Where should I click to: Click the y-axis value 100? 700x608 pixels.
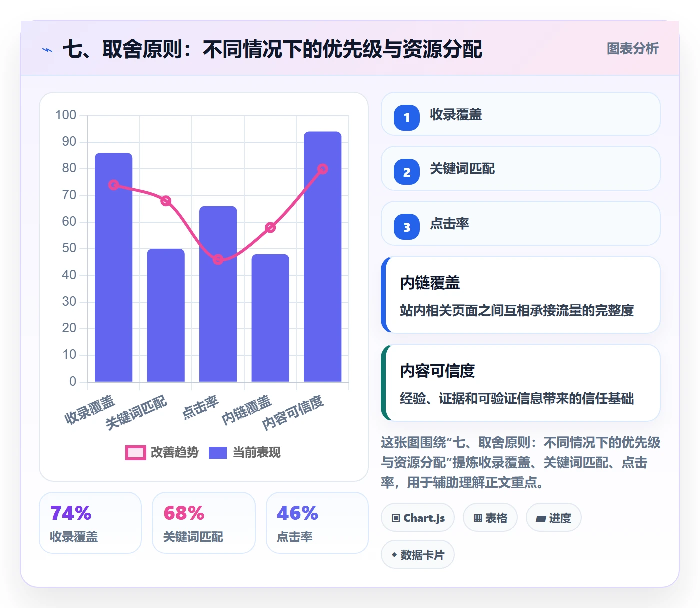pos(66,115)
